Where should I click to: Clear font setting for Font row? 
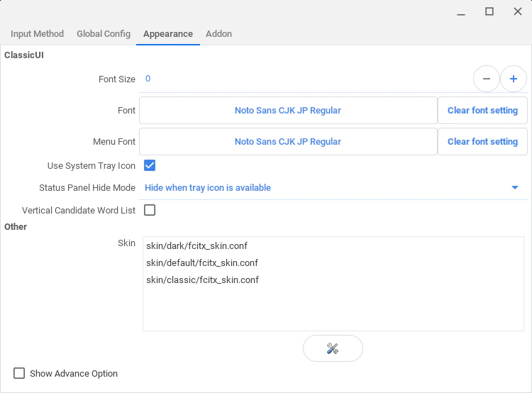pos(482,110)
